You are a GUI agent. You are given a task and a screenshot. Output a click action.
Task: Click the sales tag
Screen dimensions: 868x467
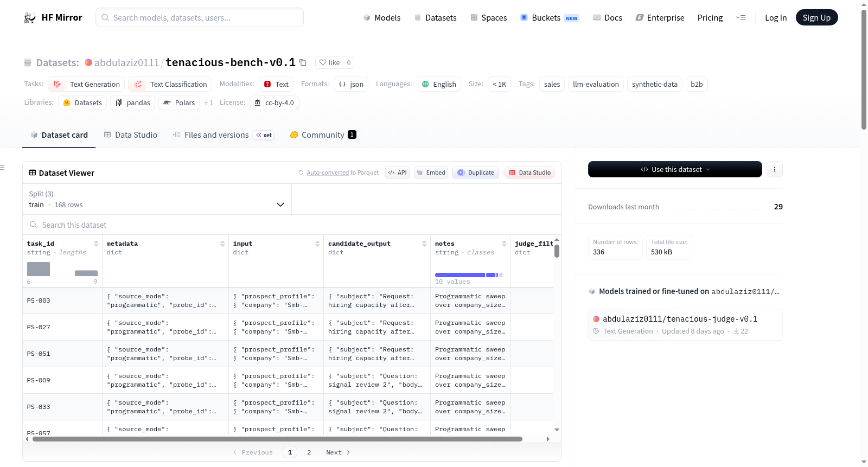(x=552, y=84)
